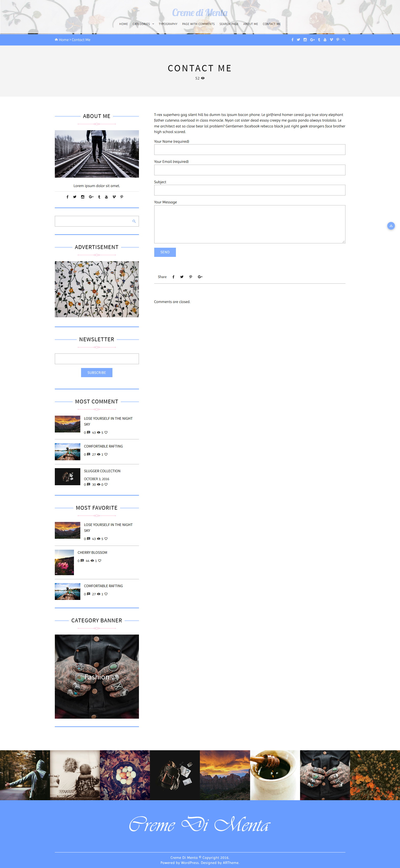The height and width of the screenshot is (868, 400).
Task: Click the home icon in the breadcrumb
Action: pos(56,40)
